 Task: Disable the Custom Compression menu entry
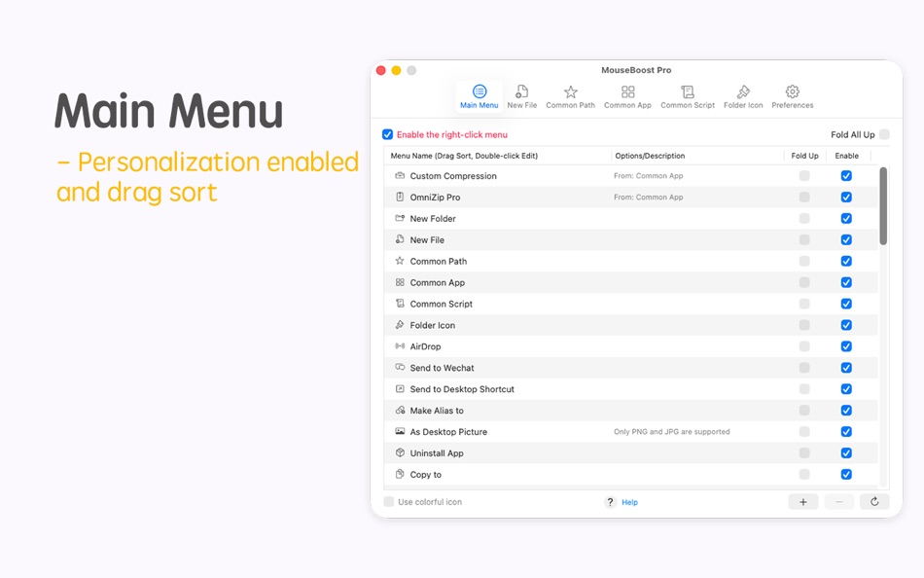coord(846,175)
